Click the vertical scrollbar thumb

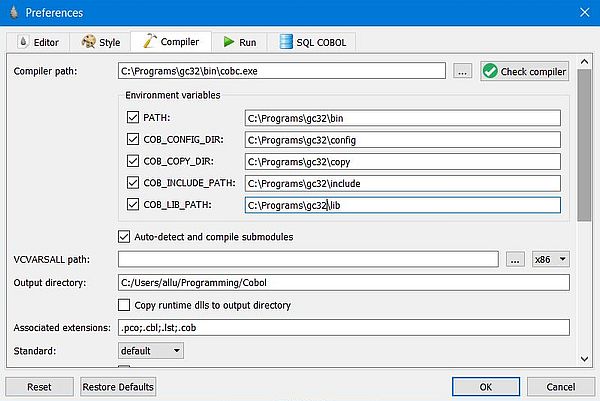tap(584, 145)
